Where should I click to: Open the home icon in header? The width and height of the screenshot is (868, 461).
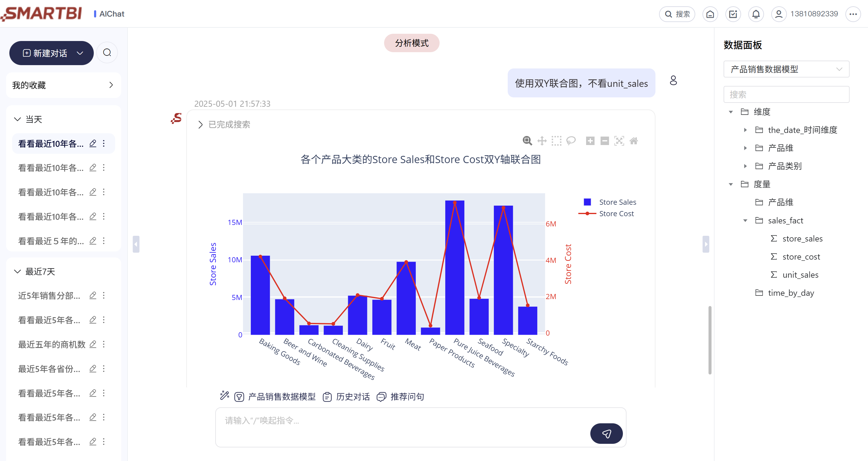[x=710, y=14]
